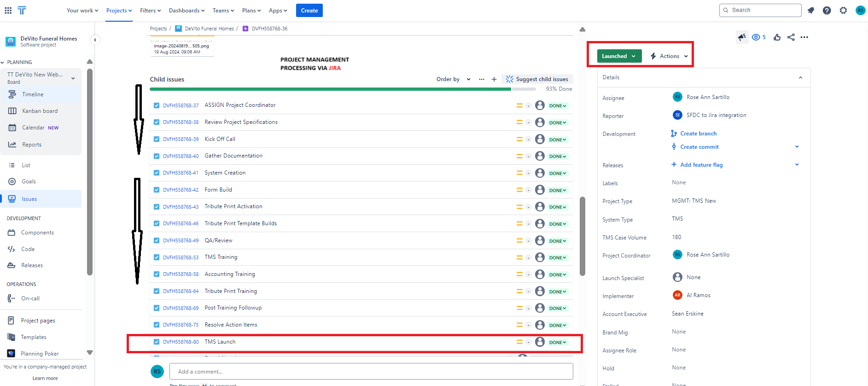The image size is (868, 386).
Task: Expand the TT DeVito board switcher
Action: click(73, 78)
